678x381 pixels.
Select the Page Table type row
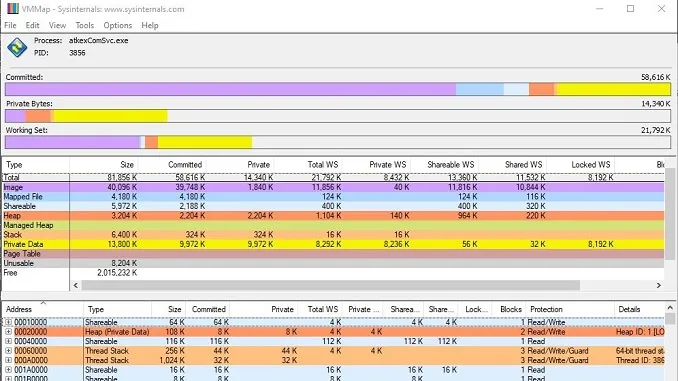[x=333, y=254]
